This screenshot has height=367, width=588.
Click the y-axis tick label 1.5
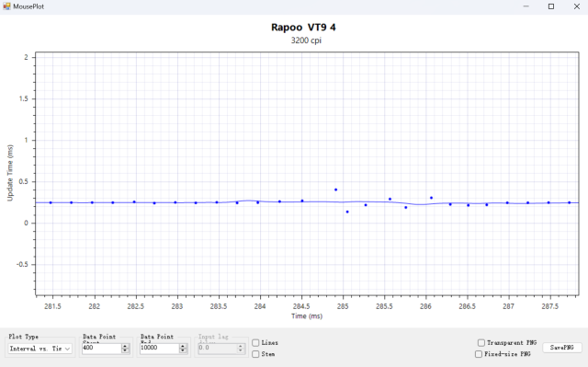pos(25,98)
